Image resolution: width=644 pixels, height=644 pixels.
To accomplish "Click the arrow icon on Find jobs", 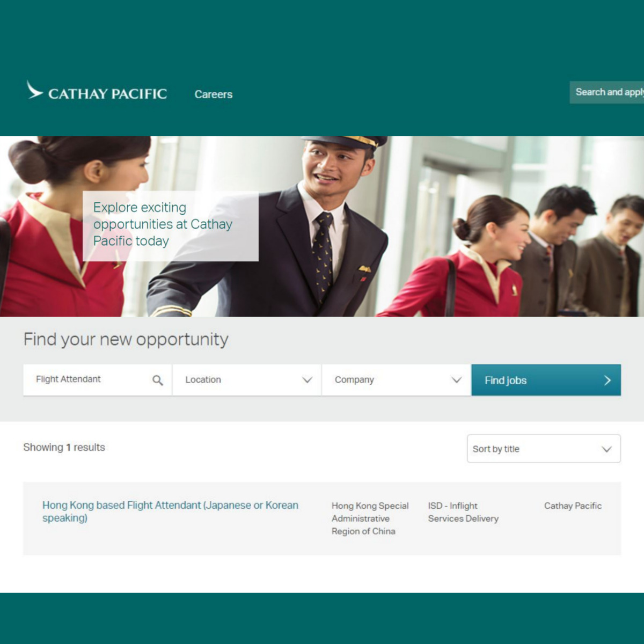I will point(608,380).
